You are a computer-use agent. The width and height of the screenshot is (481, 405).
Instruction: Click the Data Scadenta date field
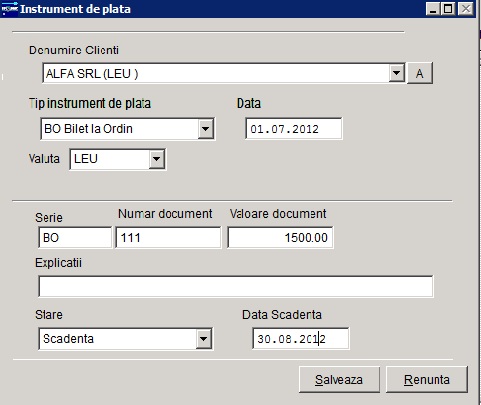pos(301,339)
